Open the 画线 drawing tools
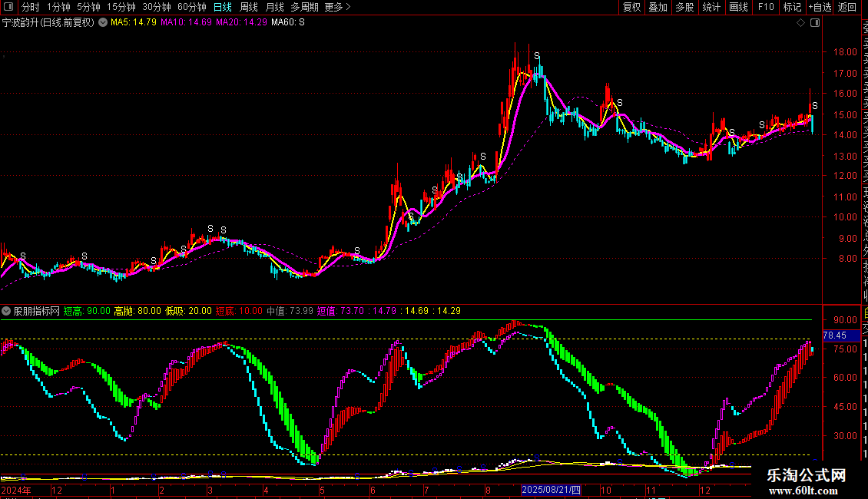 tap(738, 7)
